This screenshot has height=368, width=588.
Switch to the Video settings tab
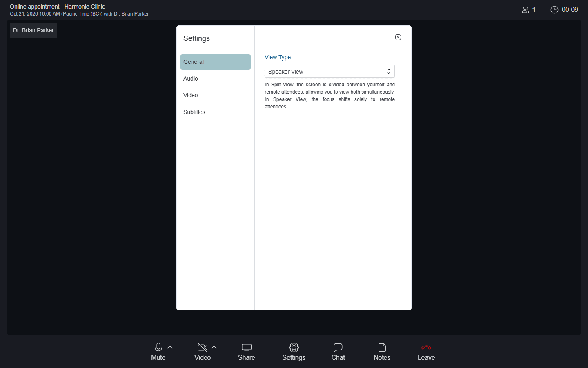[x=216, y=95]
